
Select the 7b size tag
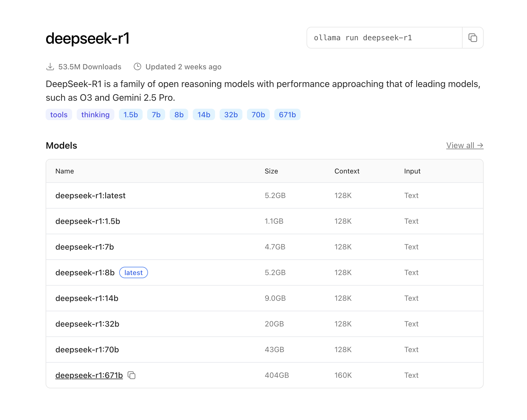coord(156,114)
